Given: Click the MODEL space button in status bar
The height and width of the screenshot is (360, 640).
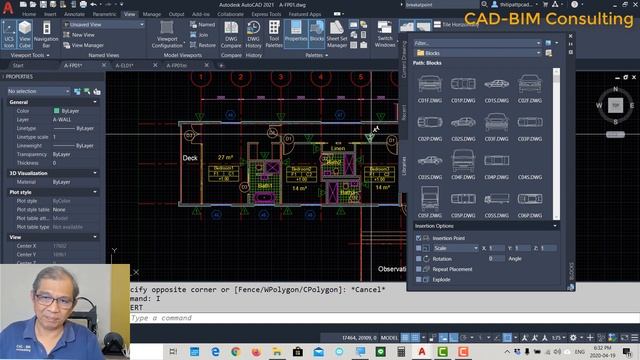Looking at the screenshot, I should coord(389,338).
